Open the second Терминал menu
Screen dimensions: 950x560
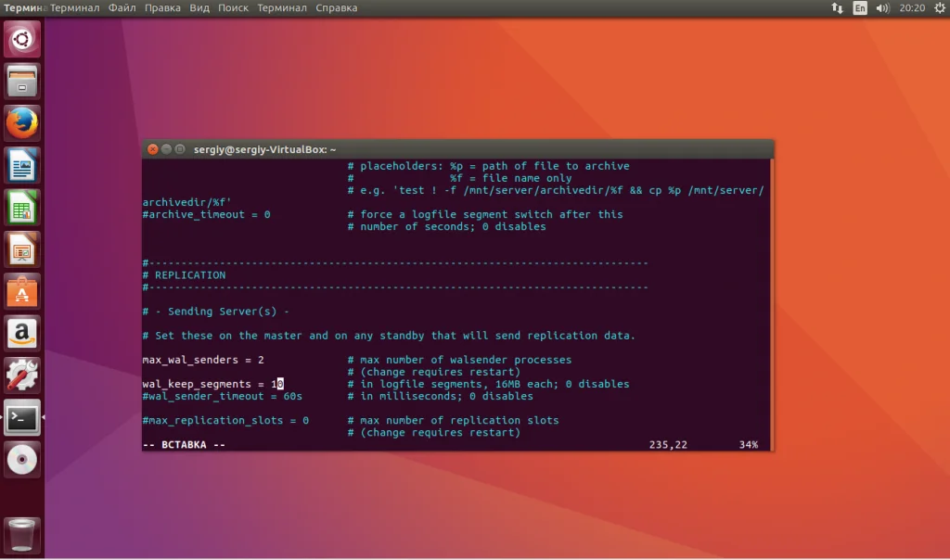click(x=282, y=7)
